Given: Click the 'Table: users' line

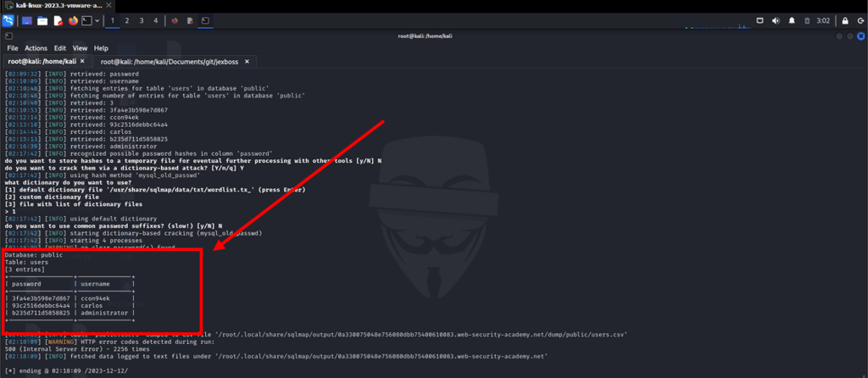Looking at the screenshot, I should point(26,263).
